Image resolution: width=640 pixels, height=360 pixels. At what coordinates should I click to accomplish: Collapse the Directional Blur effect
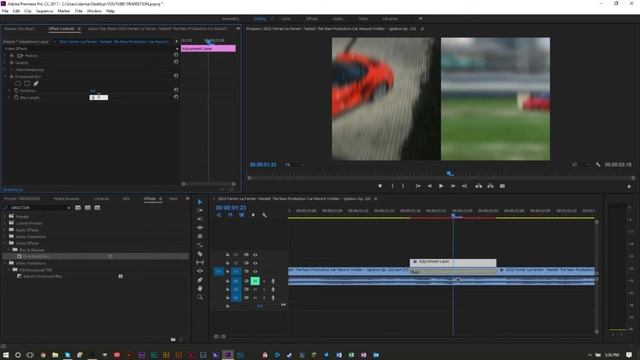tap(5, 76)
